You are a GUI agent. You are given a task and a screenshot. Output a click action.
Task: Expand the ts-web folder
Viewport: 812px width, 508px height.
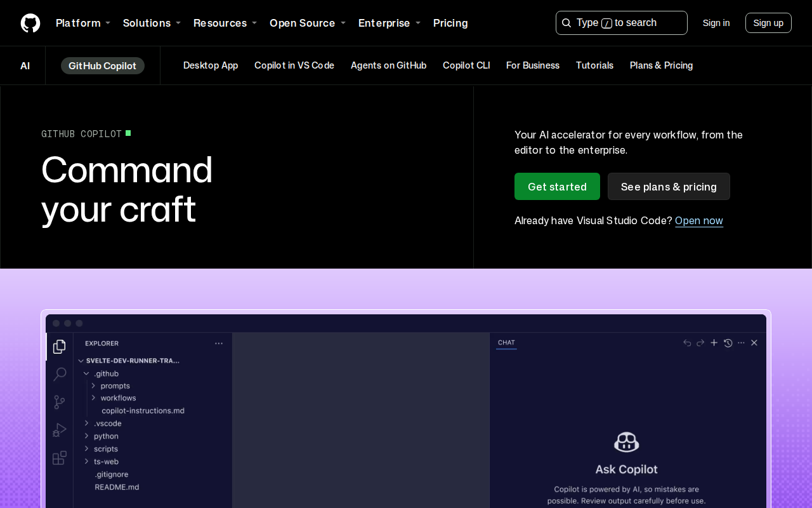coord(101,462)
